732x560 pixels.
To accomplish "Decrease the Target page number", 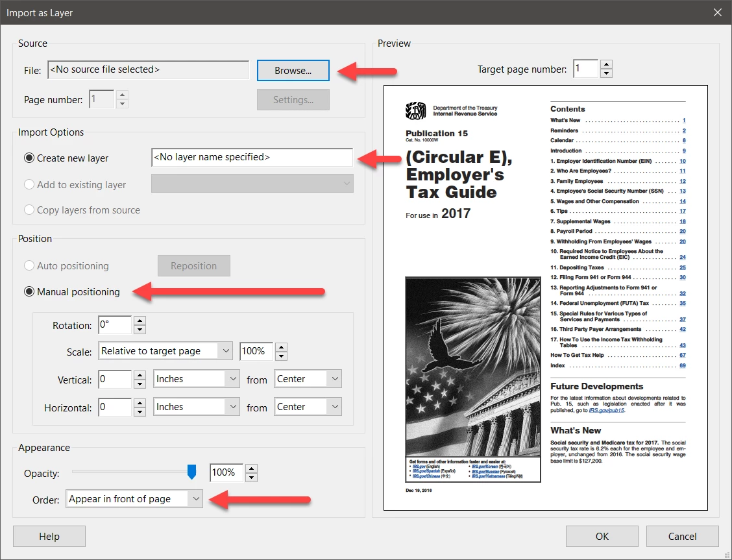I will pyautogui.click(x=606, y=73).
